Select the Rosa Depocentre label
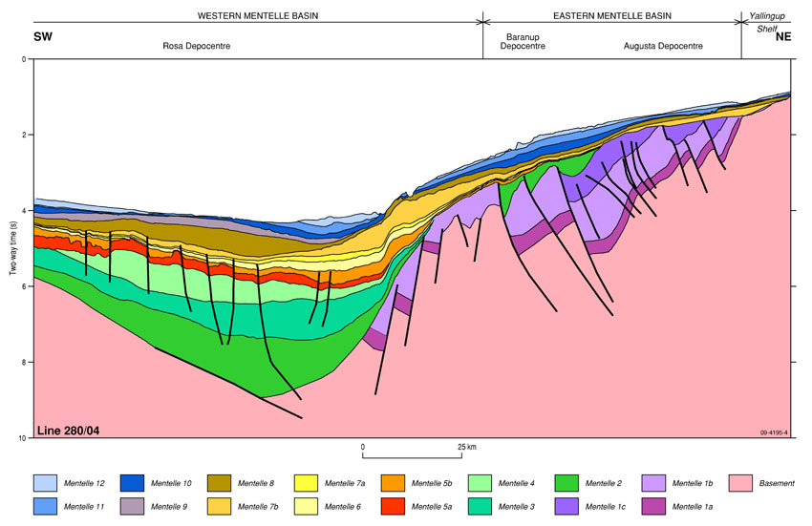Image resolution: width=812 pixels, height=526 pixels. [x=197, y=46]
